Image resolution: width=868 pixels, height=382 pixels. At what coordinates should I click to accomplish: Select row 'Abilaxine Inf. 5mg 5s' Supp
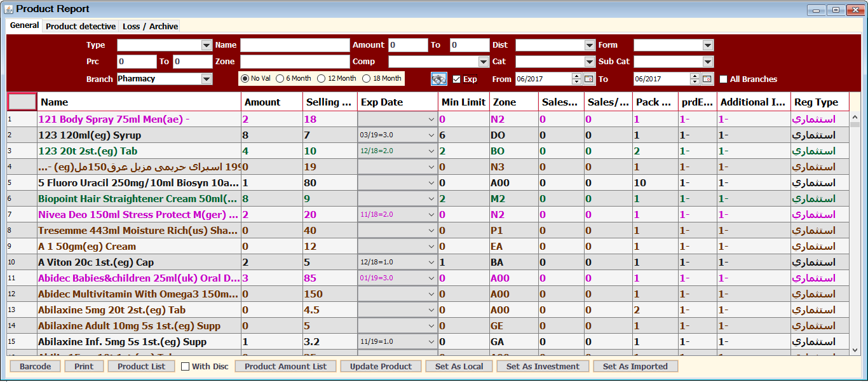click(428, 342)
